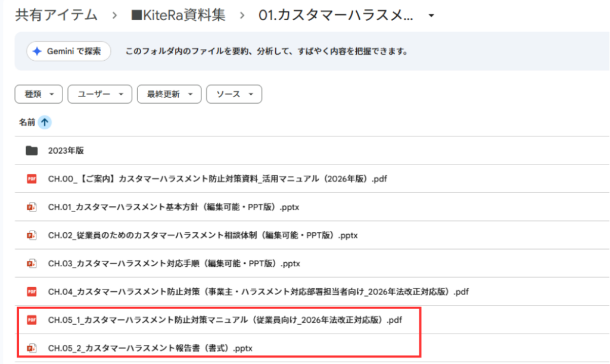Click PowerPoint icon for CH.01 基本方針 file
The width and height of the screenshot is (610, 364).
(x=32, y=207)
